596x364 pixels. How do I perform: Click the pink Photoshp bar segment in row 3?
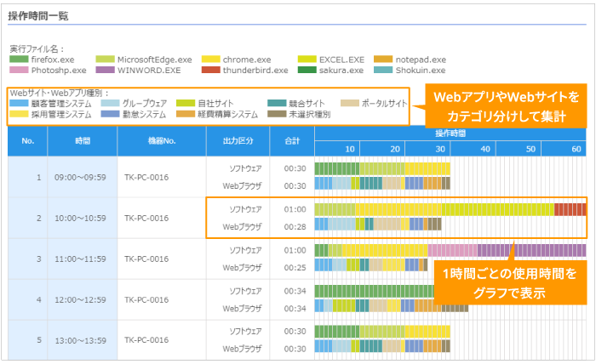tap(452, 251)
